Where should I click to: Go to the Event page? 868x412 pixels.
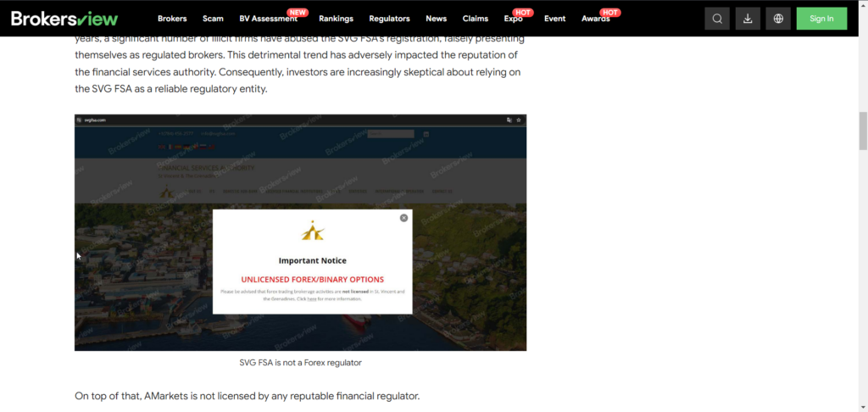click(x=554, y=19)
